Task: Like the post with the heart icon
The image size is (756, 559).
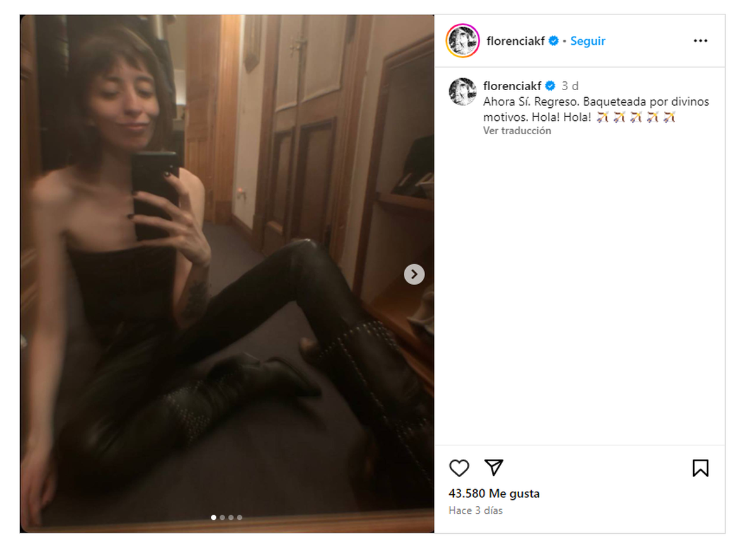Action: [459, 468]
